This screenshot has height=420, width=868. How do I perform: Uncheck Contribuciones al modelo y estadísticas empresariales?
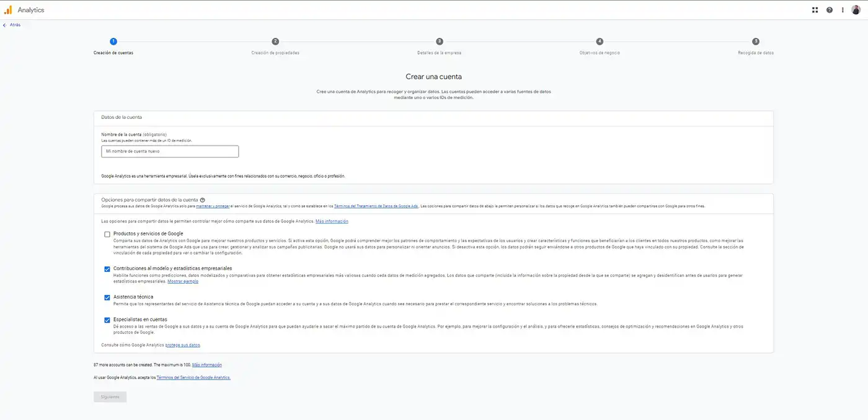pos(107,269)
